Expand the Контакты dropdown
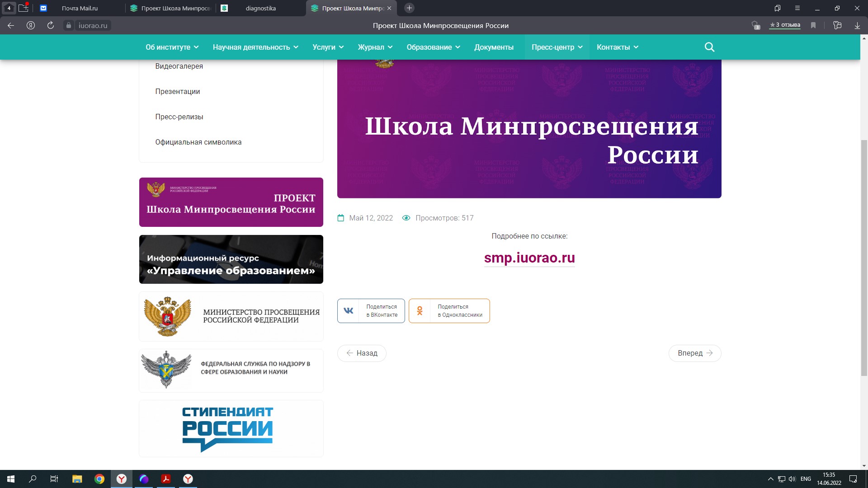Viewport: 868px width, 488px height. point(618,47)
